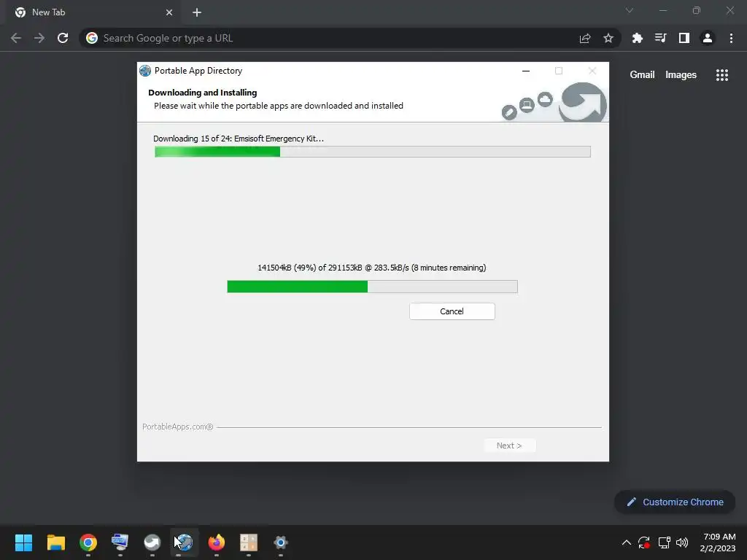The height and width of the screenshot is (560, 747).
Task: Open a new Chrome tab with plus button
Action: [x=197, y=13]
